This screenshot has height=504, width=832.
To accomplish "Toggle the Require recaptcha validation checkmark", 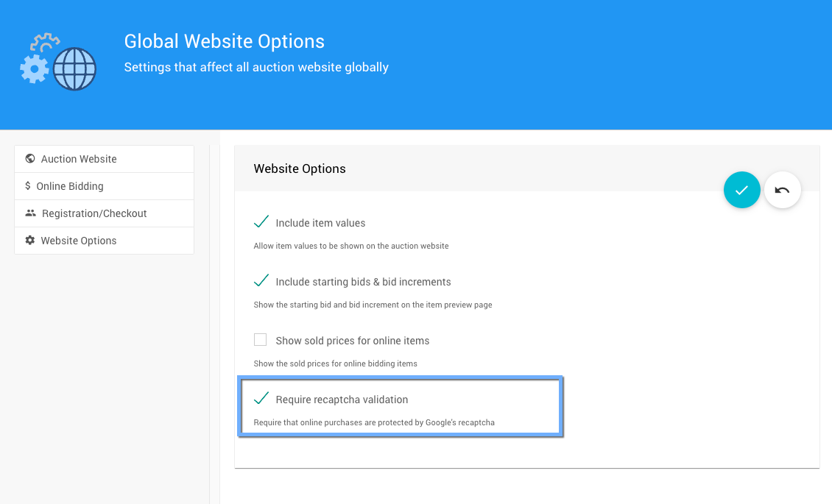I will click(261, 399).
